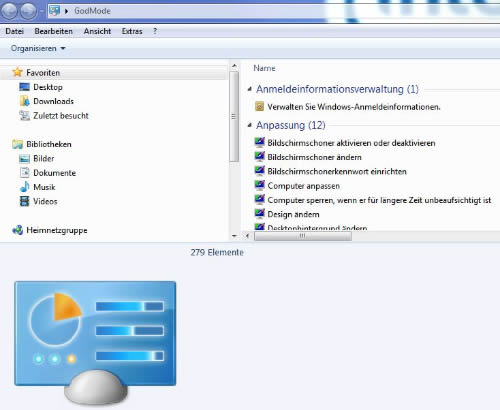Click the Back navigation arrow button

tap(9, 11)
